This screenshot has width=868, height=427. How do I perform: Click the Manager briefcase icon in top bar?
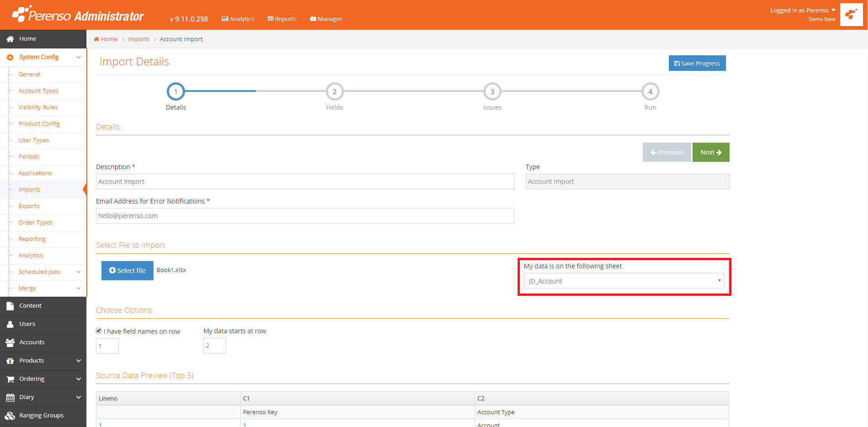tap(313, 19)
